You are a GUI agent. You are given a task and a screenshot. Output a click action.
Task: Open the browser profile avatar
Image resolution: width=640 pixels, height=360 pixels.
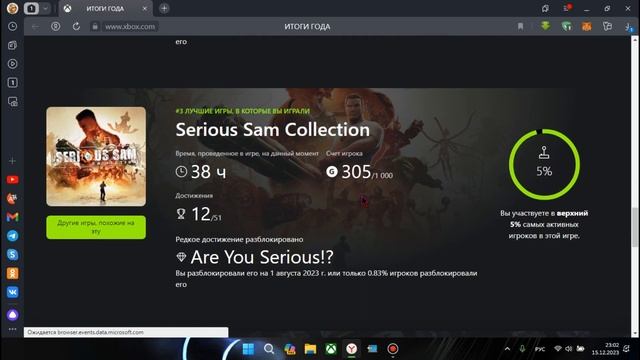[12, 8]
